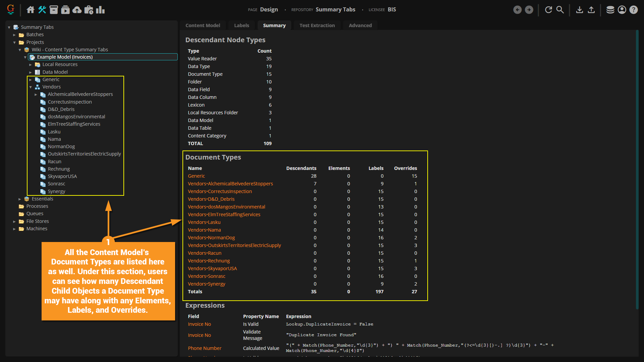Expand the File Stores folder
This screenshot has height=362, width=644.
pos(14,222)
